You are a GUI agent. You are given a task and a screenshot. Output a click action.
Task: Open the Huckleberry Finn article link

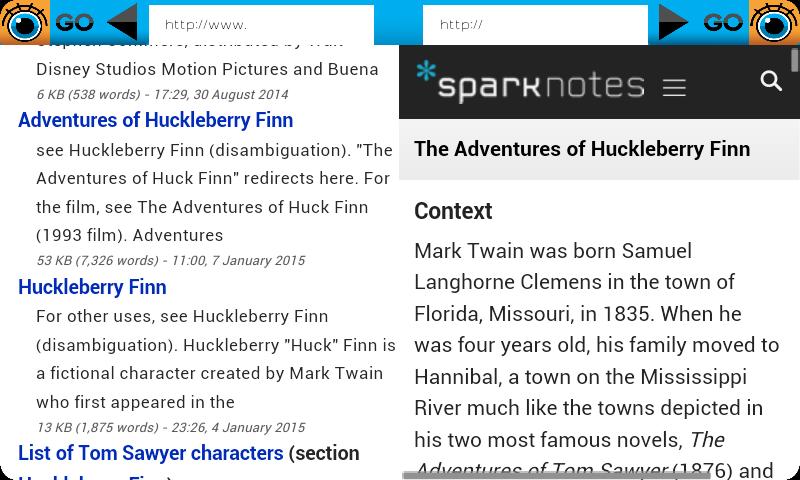92,287
